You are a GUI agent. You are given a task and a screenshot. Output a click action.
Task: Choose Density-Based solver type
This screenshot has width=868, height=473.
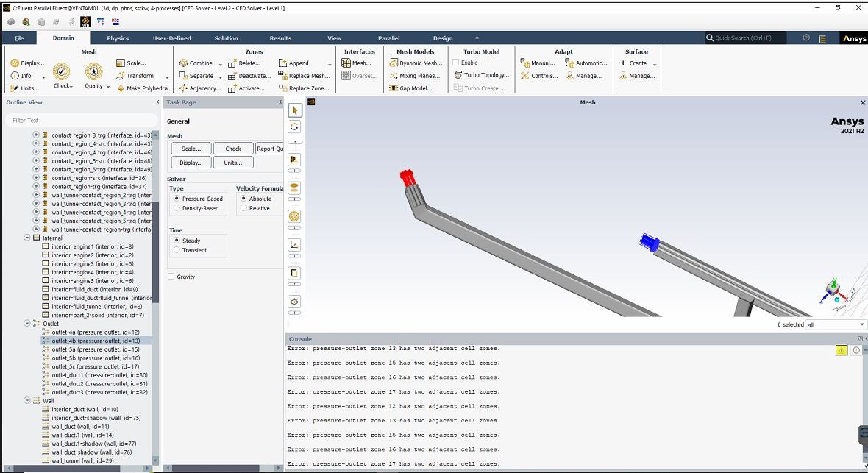[x=177, y=208]
